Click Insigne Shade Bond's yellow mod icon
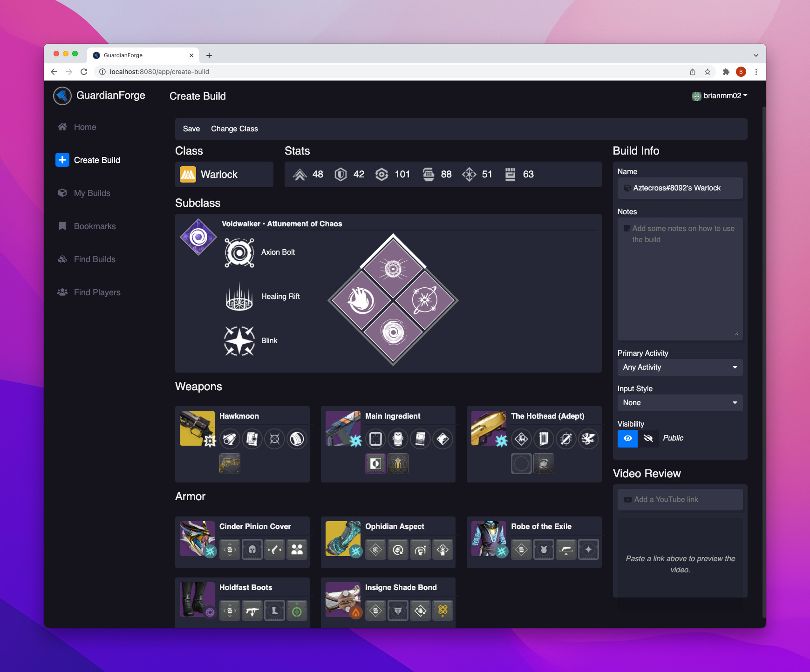The image size is (810, 672). (x=442, y=611)
